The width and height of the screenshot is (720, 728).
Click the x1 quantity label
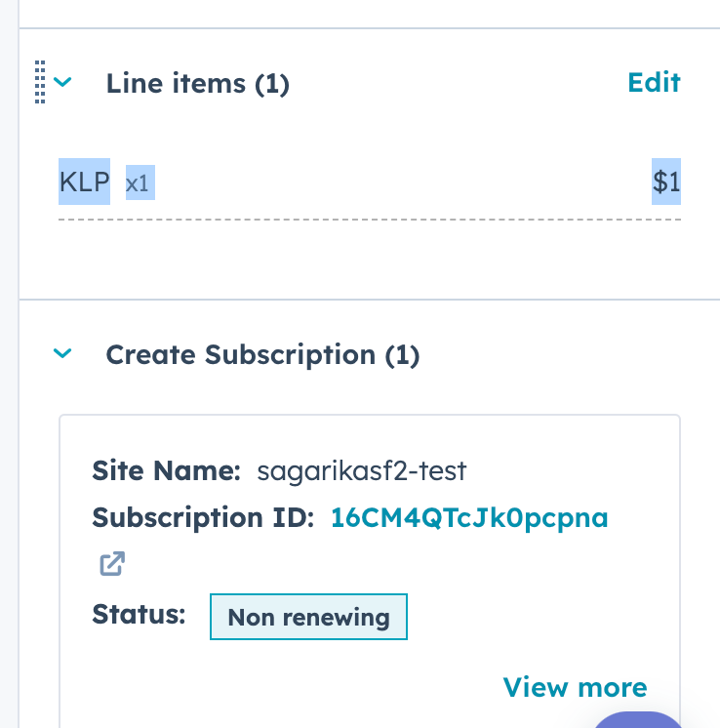click(x=140, y=182)
